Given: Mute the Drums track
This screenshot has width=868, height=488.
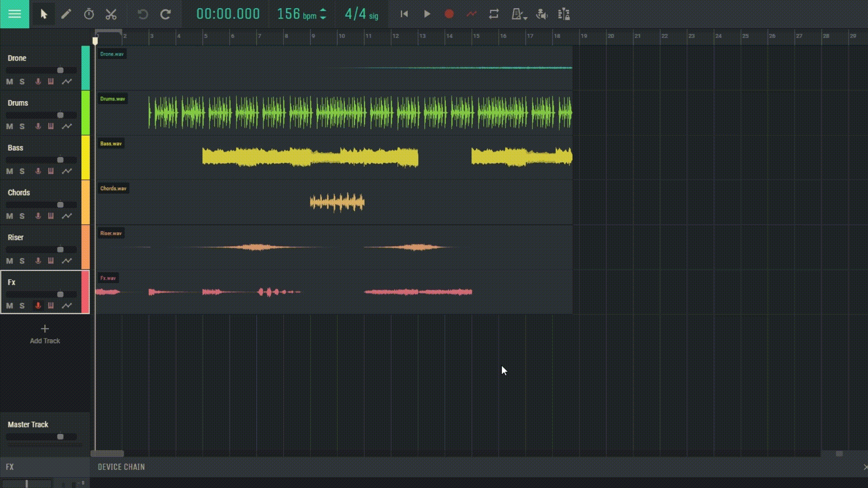Looking at the screenshot, I should 9,127.
